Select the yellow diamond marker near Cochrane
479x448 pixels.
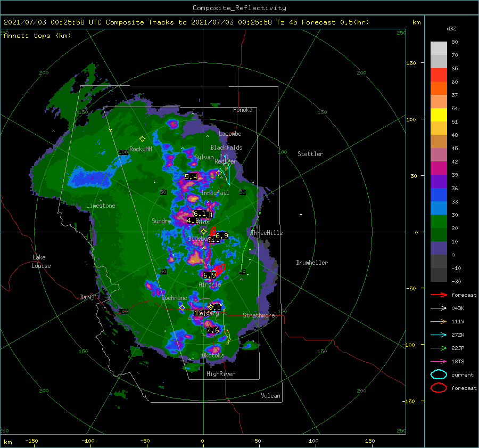182,308
